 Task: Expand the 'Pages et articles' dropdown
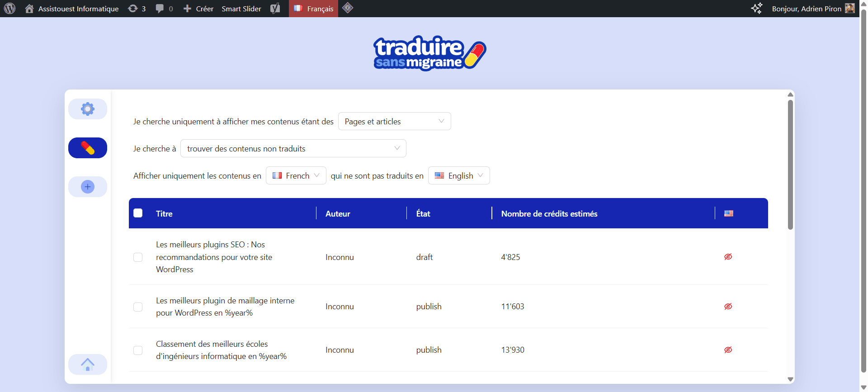coord(394,121)
